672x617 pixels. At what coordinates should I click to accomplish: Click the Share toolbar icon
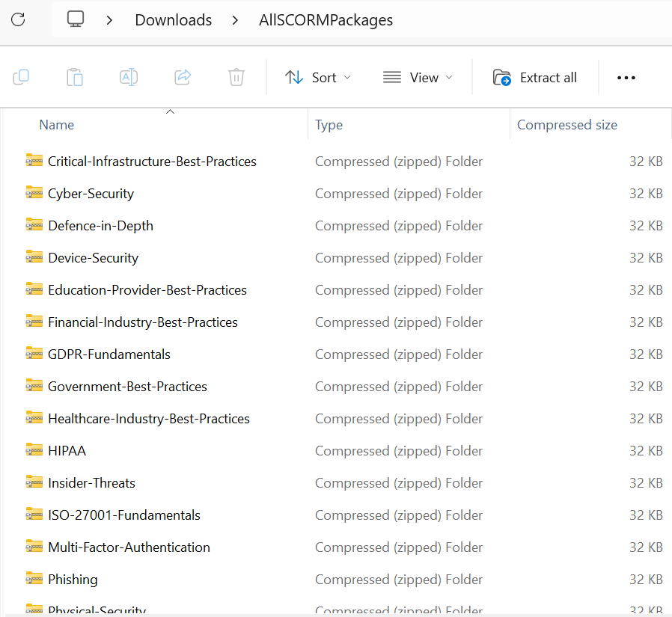click(x=183, y=78)
